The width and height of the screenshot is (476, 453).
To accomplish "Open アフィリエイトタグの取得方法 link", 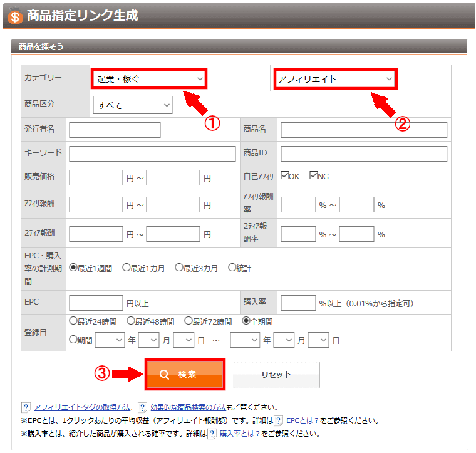I will (82, 407).
